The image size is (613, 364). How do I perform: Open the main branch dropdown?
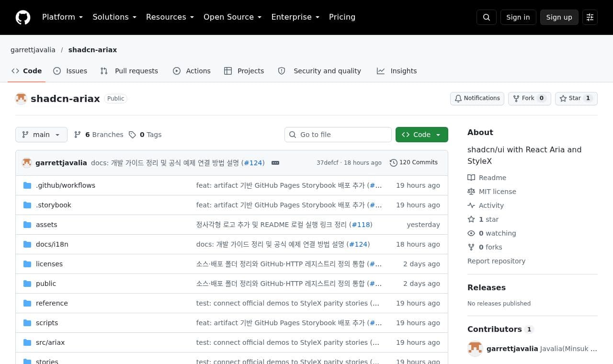click(41, 135)
